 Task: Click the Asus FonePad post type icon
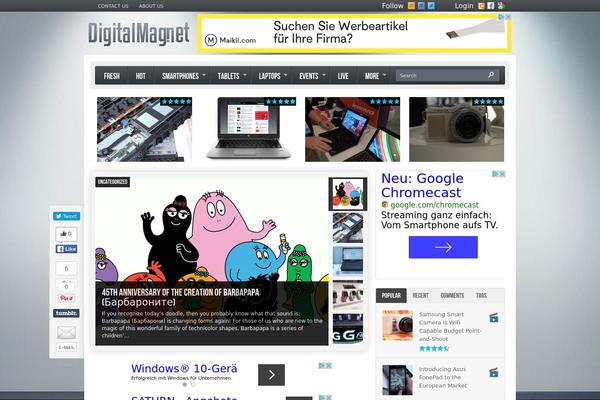coord(494,372)
